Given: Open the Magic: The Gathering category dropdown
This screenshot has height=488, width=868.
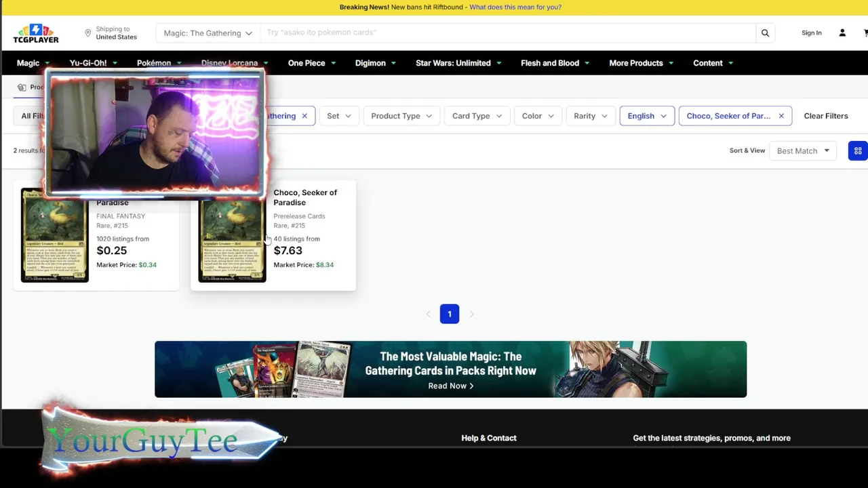Looking at the screenshot, I should pos(208,33).
